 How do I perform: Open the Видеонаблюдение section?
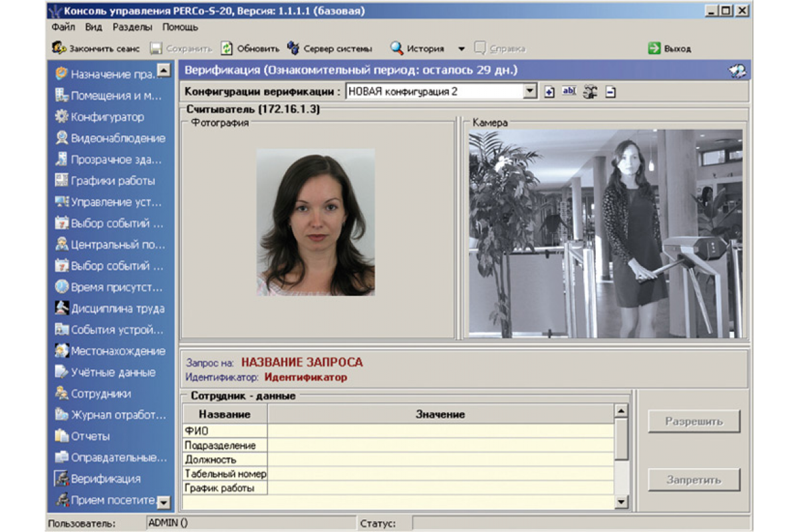pyautogui.click(x=110, y=138)
